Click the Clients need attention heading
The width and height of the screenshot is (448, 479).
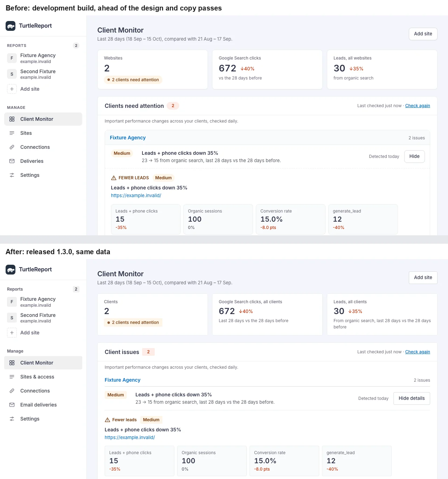click(x=134, y=106)
